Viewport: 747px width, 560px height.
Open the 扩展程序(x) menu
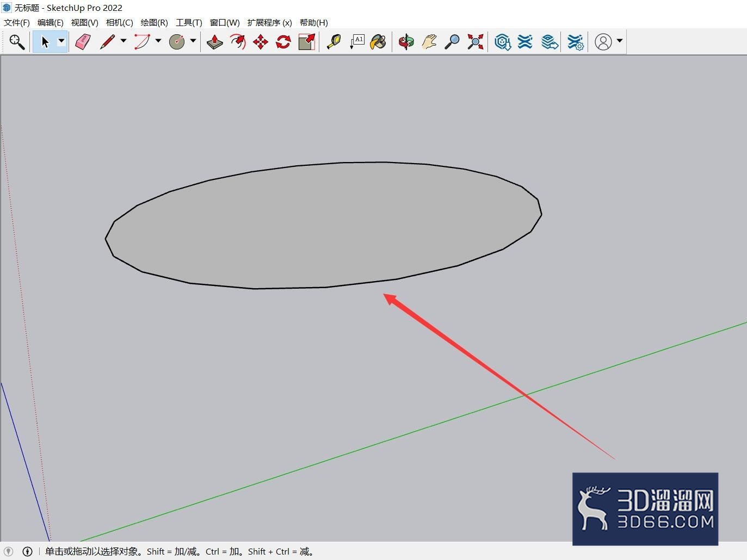[270, 22]
